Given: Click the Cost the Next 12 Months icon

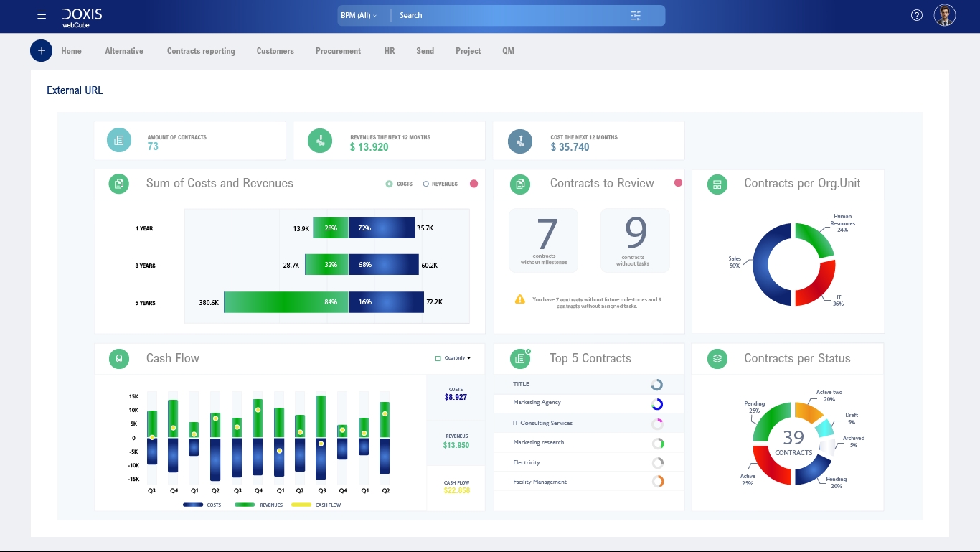Looking at the screenshot, I should pos(519,141).
